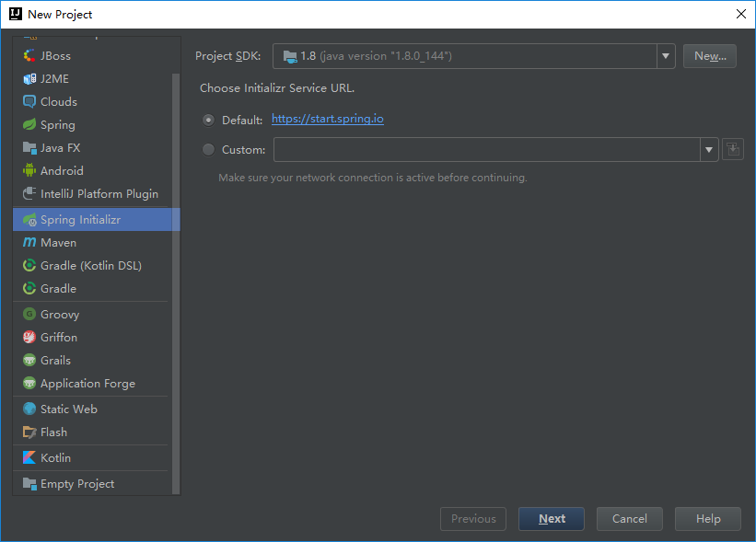This screenshot has width=756, height=542.
Task: Click the Java FX folder icon
Action: pos(29,148)
